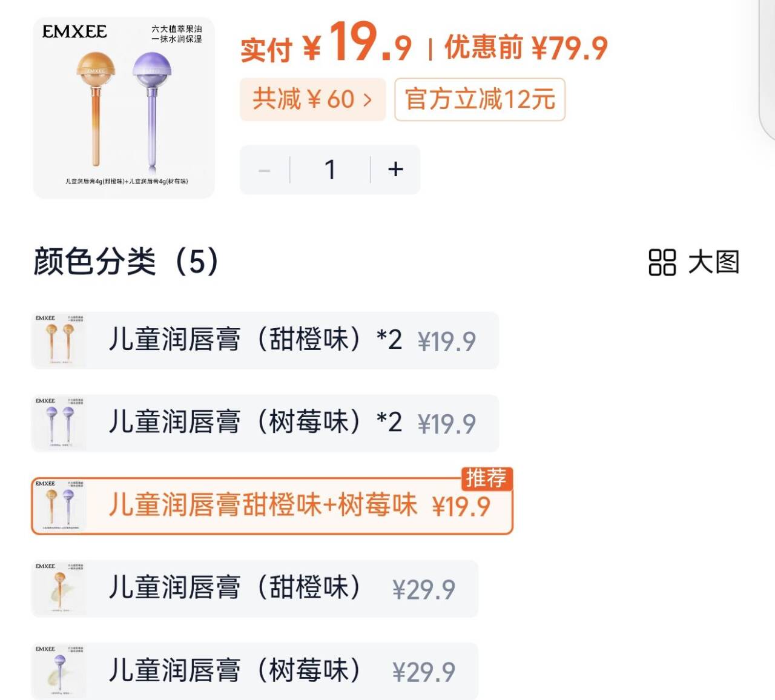Click the 官方立减12元 coupon tag

(480, 99)
